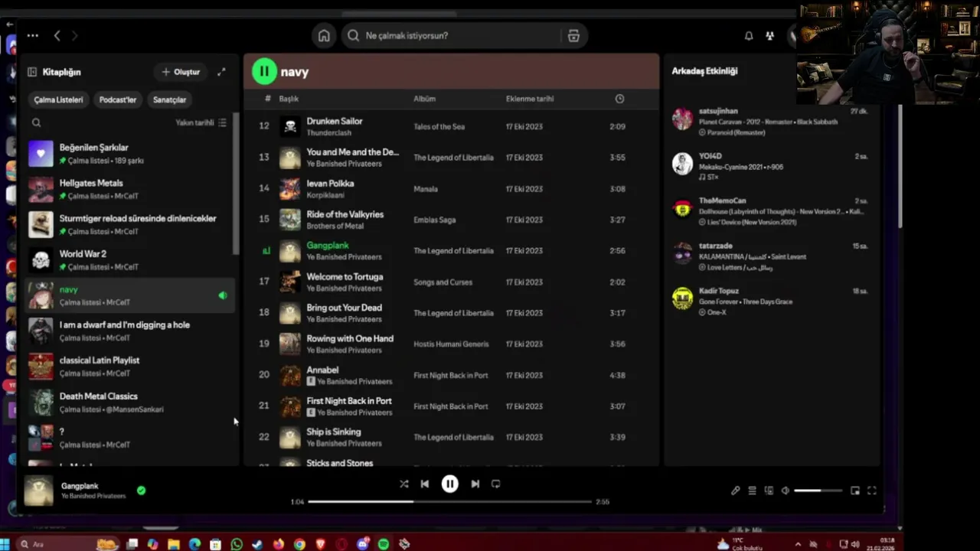980x551 pixels.
Task: Click the Oluştur create button
Action: (x=181, y=72)
